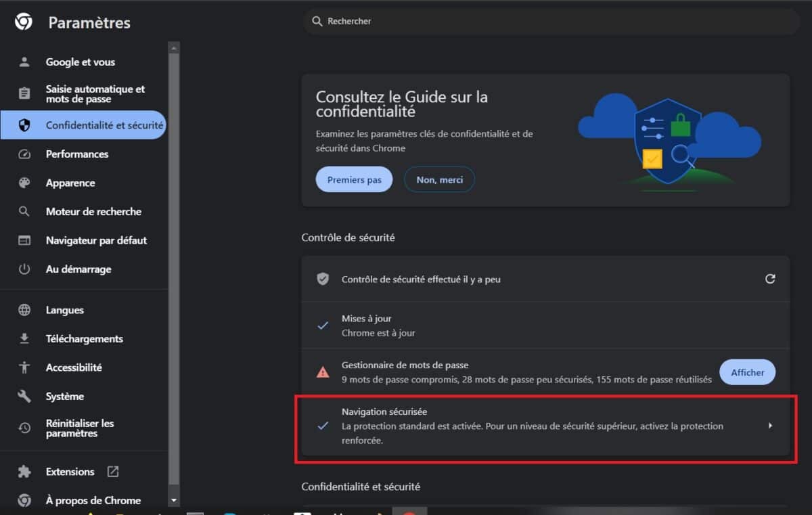Click the magnifier icon for Moteur de recherche
The width and height of the screenshot is (812, 515).
pyautogui.click(x=24, y=212)
